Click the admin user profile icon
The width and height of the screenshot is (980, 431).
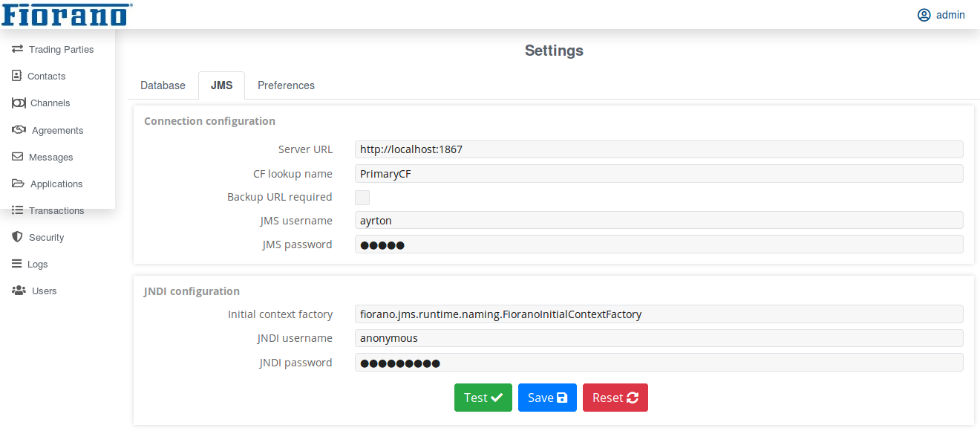(924, 15)
